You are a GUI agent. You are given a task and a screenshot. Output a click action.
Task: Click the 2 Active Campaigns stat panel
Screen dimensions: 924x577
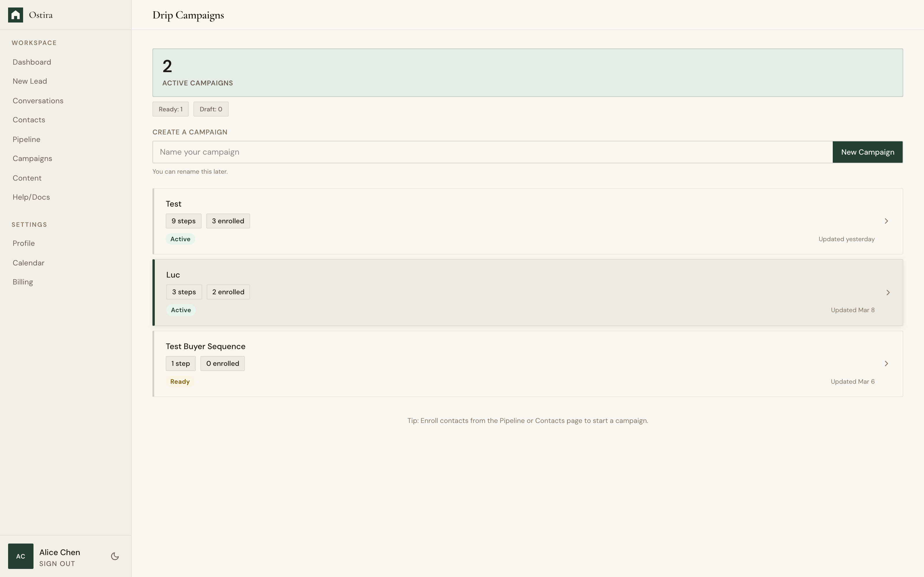527,72
